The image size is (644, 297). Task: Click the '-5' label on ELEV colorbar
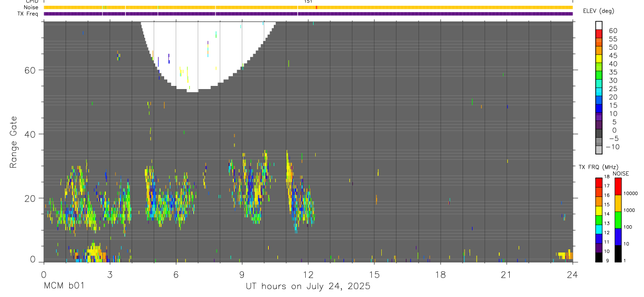(x=614, y=138)
